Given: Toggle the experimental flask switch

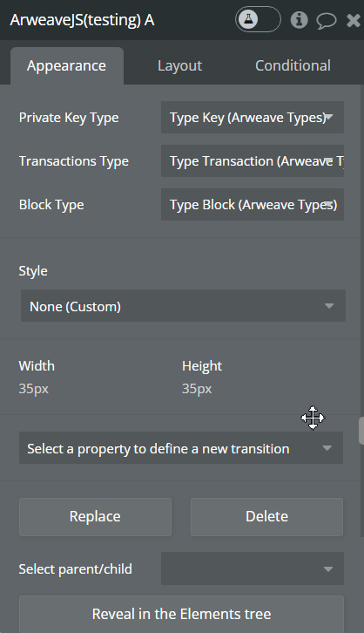Looking at the screenshot, I should [x=258, y=19].
